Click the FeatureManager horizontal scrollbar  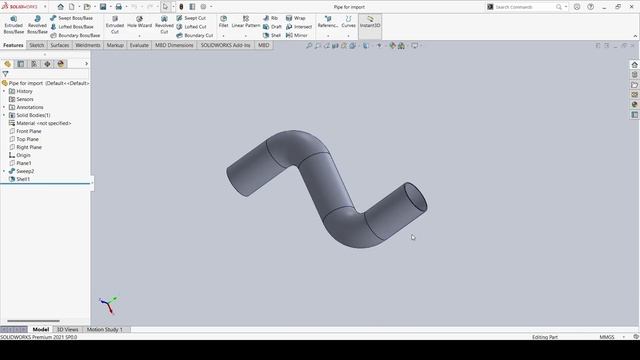[33, 321]
